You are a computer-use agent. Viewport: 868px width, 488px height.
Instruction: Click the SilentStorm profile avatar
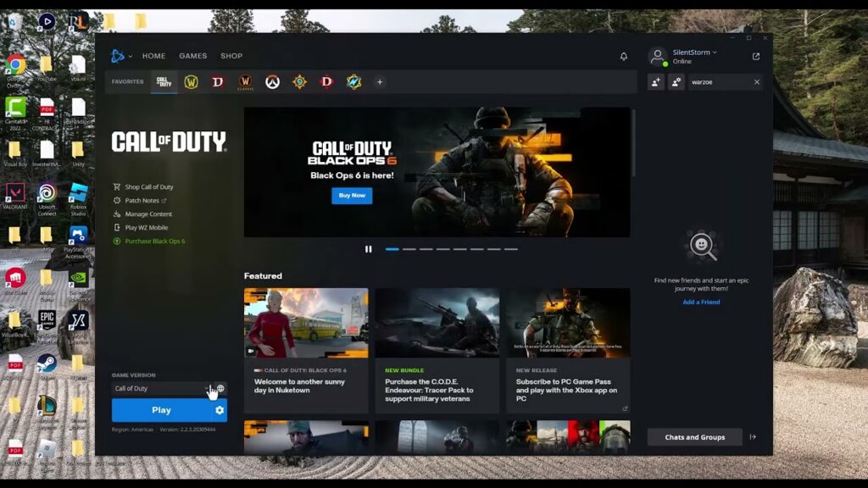(x=658, y=57)
